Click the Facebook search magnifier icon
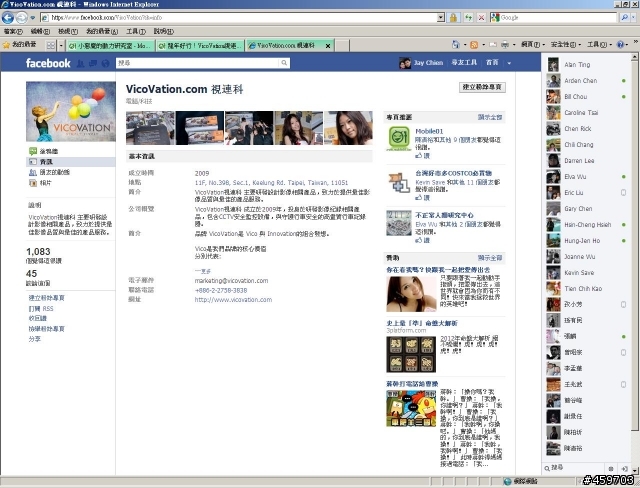This screenshot has height=488, width=640. (x=284, y=63)
